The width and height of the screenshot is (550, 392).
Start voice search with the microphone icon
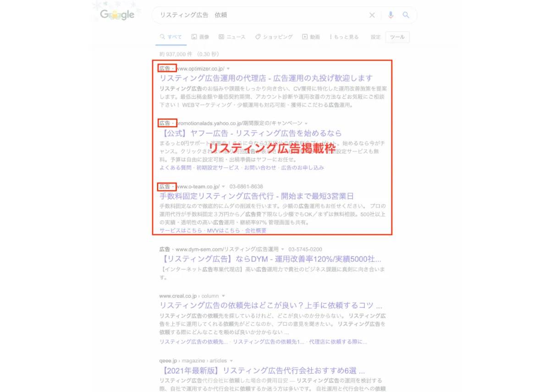[390, 15]
